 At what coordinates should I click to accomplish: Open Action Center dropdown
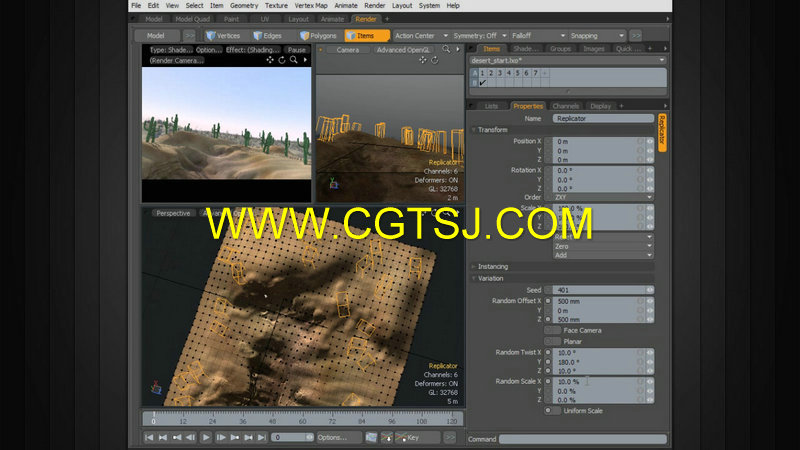(421, 36)
